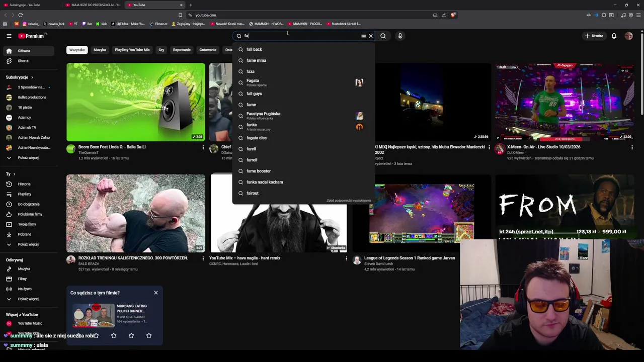Open Historia watch history

[30, 184]
